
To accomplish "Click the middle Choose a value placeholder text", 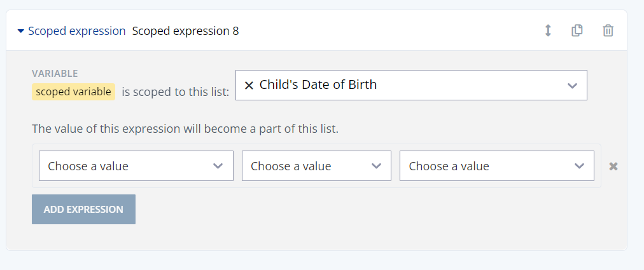I will [291, 166].
